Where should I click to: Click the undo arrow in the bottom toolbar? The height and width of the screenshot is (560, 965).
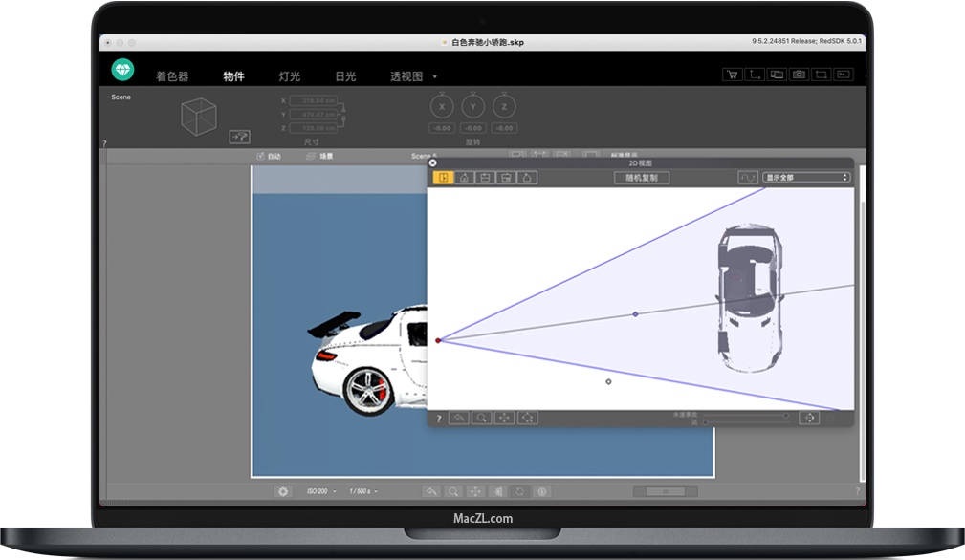[432, 491]
